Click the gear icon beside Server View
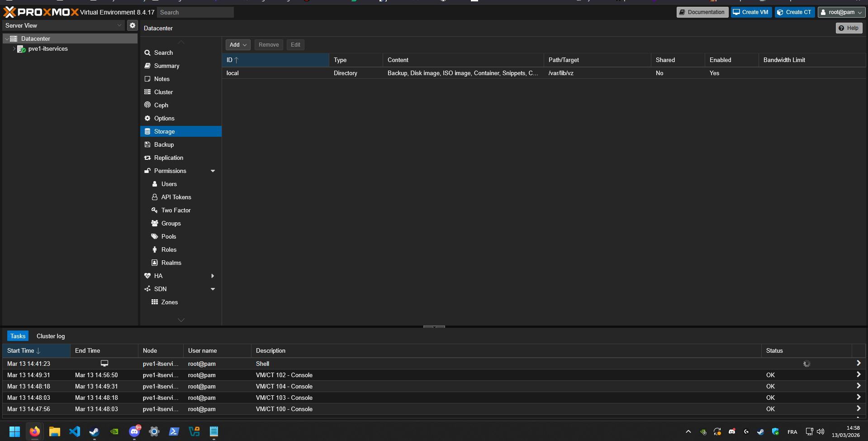The width and height of the screenshot is (868, 441). 132,25
